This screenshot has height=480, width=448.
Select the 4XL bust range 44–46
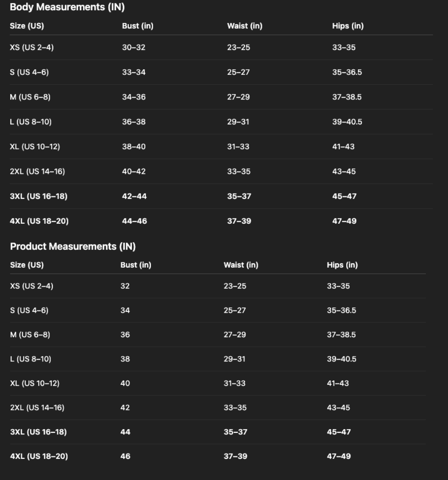[x=134, y=221]
